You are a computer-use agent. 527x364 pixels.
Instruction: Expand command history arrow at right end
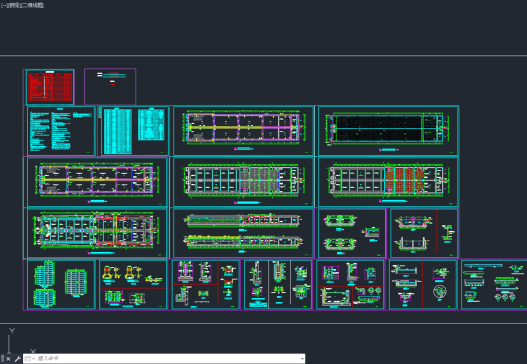click(x=302, y=359)
